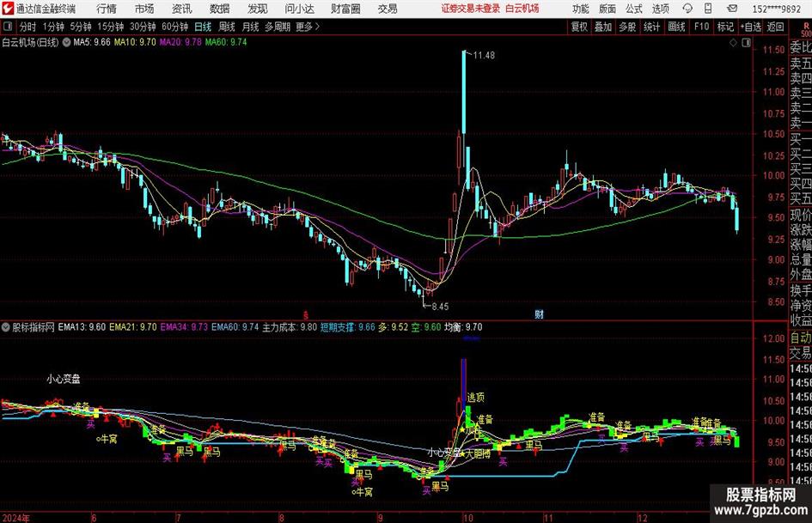
Task: Click the 均衡: 9.70 value
Action: (463, 327)
